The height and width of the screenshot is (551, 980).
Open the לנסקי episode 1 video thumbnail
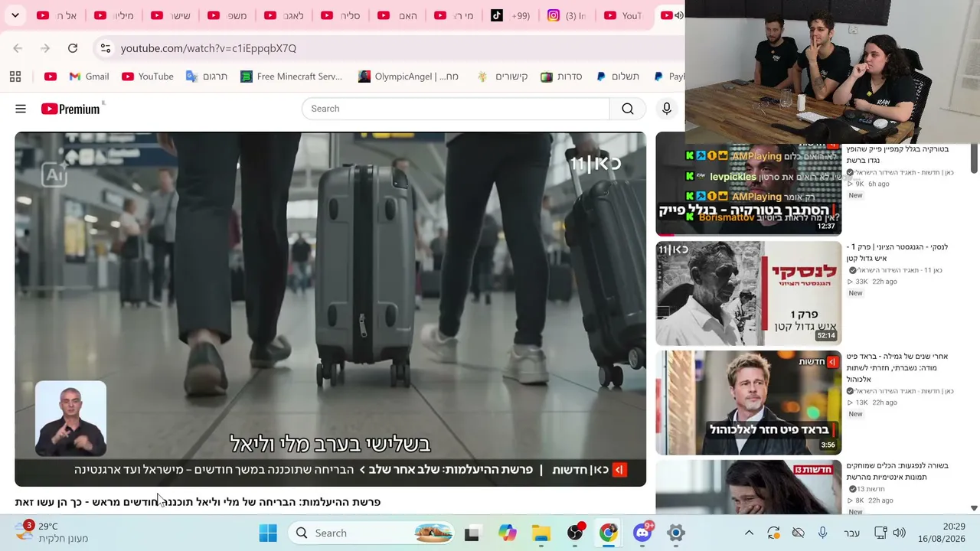(748, 293)
